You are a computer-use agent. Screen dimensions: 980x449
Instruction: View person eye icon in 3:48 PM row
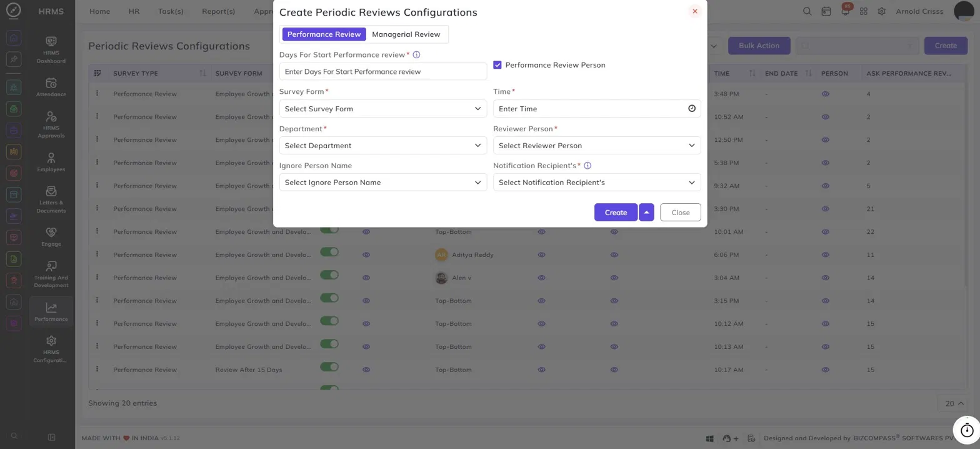[x=826, y=94]
